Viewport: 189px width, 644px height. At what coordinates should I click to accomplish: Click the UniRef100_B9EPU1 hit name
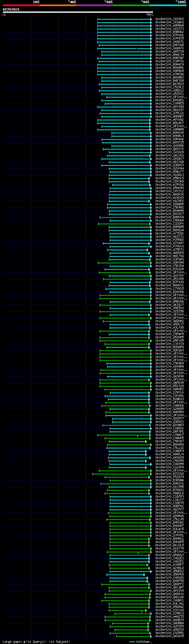tap(170, 506)
